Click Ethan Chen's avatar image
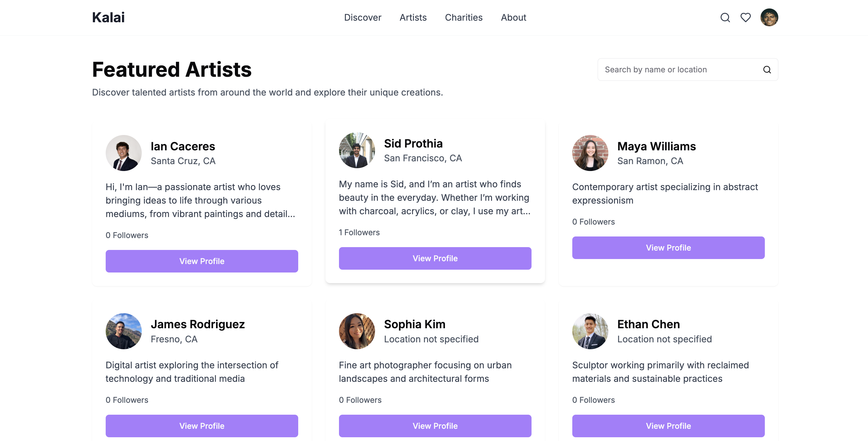Image resolution: width=868 pixels, height=441 pixels. pyautogui.click(x=590, y=331)
